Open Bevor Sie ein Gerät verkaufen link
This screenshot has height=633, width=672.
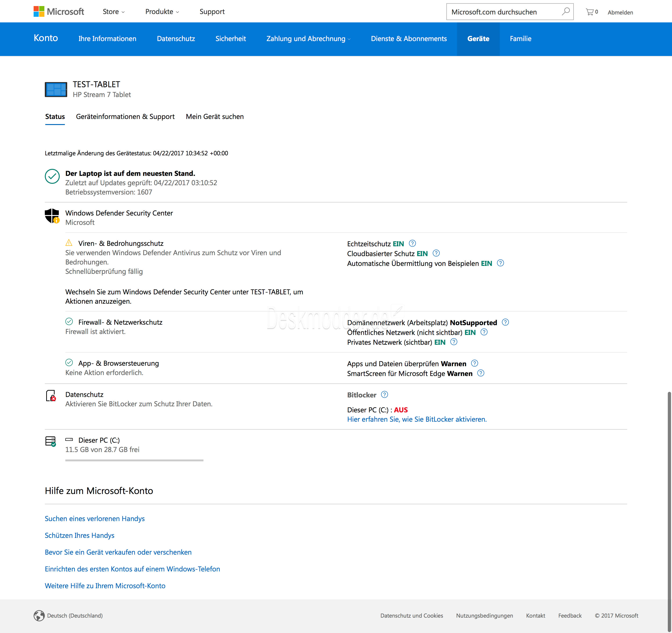(118, 552)
